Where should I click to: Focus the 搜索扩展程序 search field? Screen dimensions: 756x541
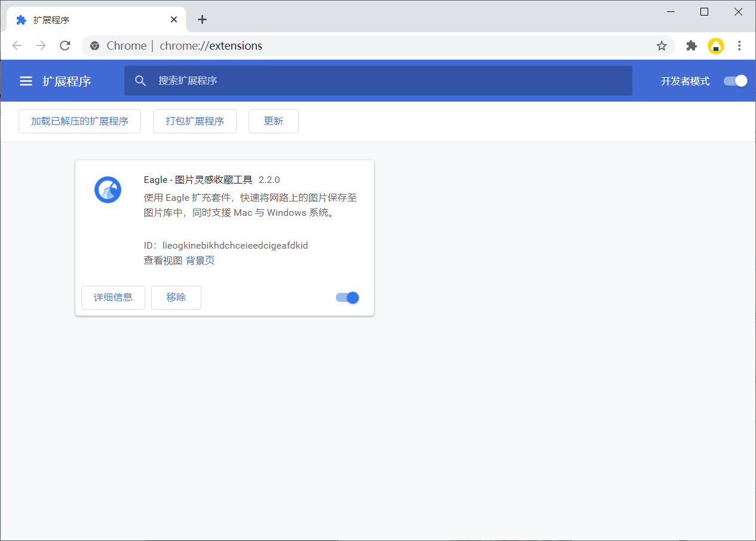click(x=378, y=81)
